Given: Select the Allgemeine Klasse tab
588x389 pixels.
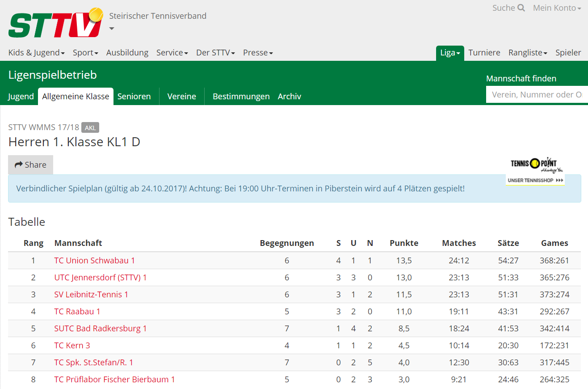Looking at the screenshot, I should pyautogui.click(x=76, y=97).
